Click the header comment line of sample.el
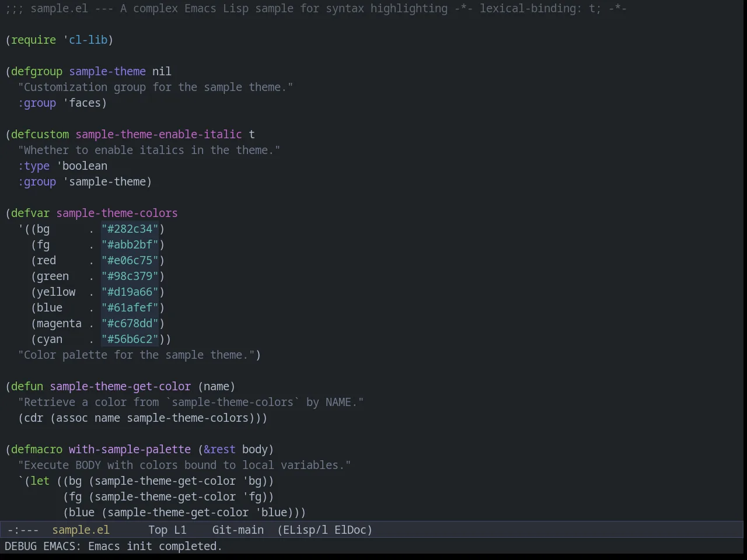This screenshot has width=747, height=560. click(316, 9)
